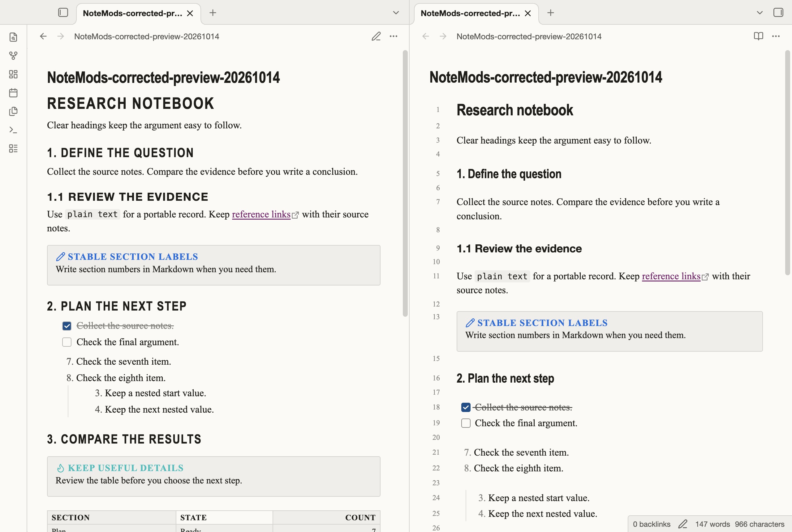Open quick switcher file search icon
This screenshot has width=792, height=532.
click(x=13, y=37)
